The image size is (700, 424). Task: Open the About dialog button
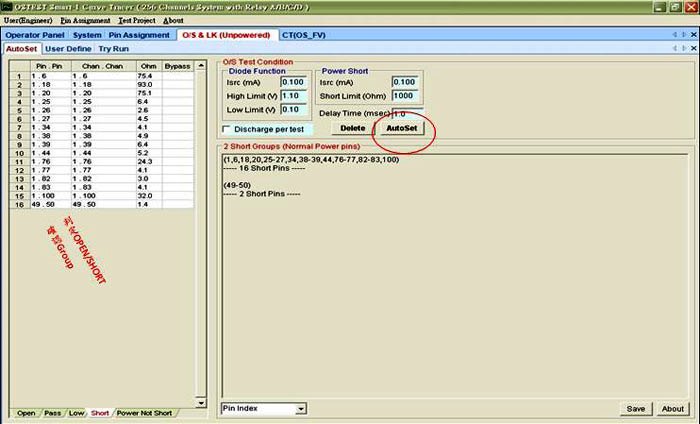(x=673, y=408)
